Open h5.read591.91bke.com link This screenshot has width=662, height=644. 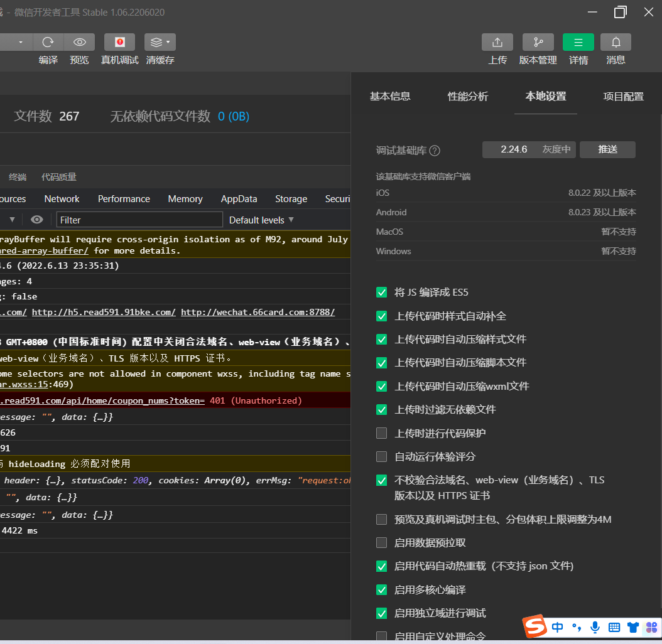104,313
